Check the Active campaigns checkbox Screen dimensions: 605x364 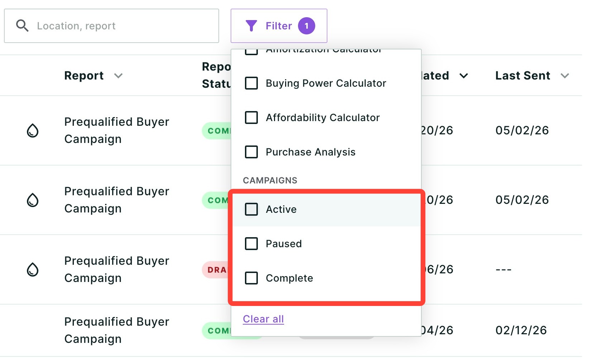(251, 209)
